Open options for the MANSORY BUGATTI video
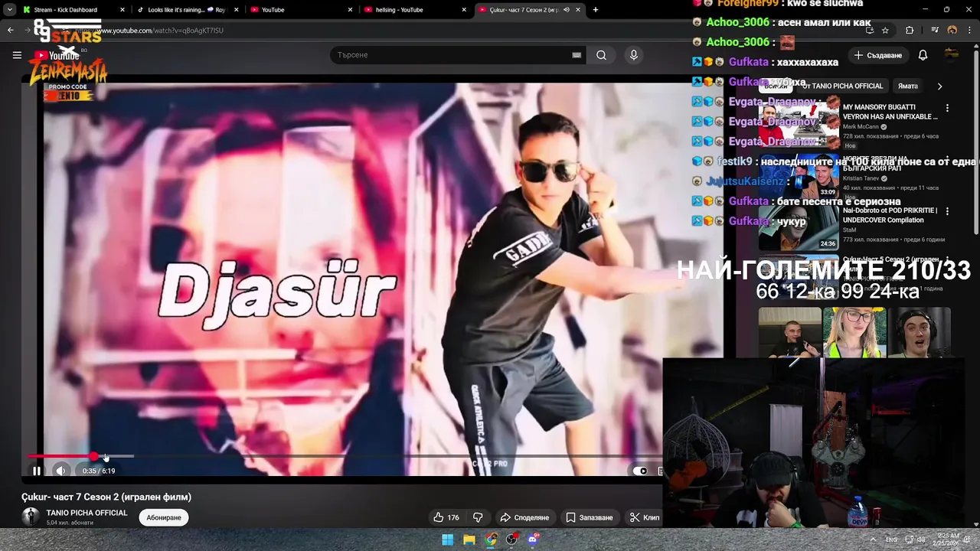Viewport: 980px width, 551px height. click(x=947, y=108)
